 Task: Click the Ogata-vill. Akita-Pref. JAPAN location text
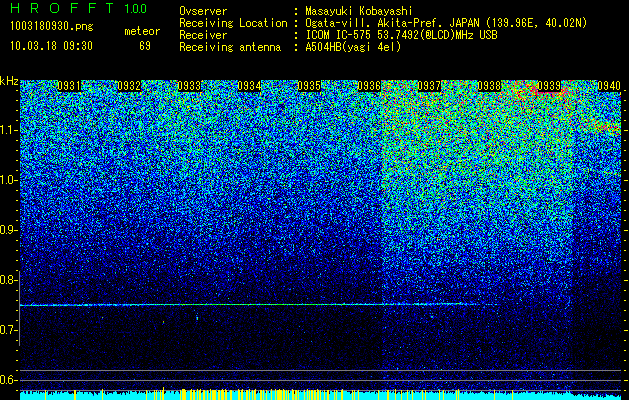point(446,24)
